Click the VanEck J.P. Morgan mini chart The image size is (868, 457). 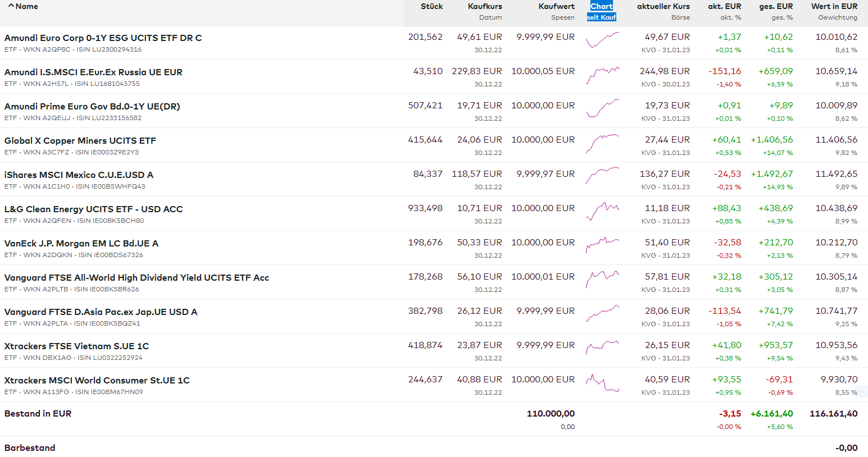pos(602,246)
